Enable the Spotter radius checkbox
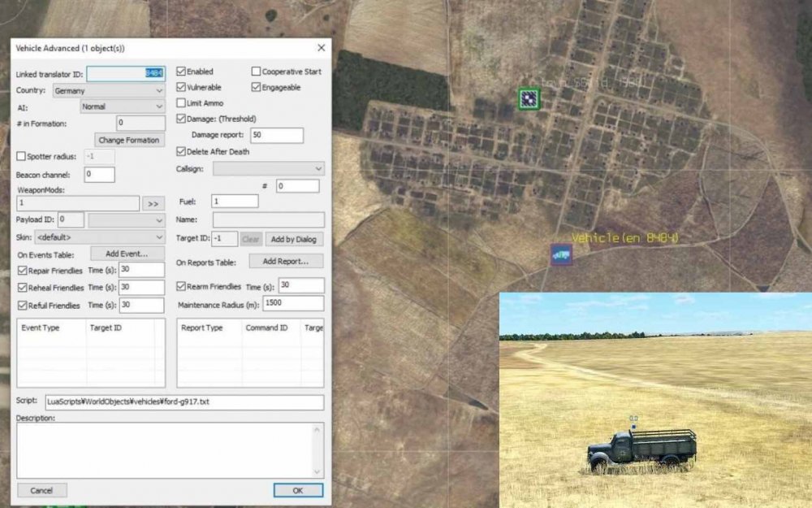The width and height of the screenshot is (812, 508). click(x=21, y=156)
